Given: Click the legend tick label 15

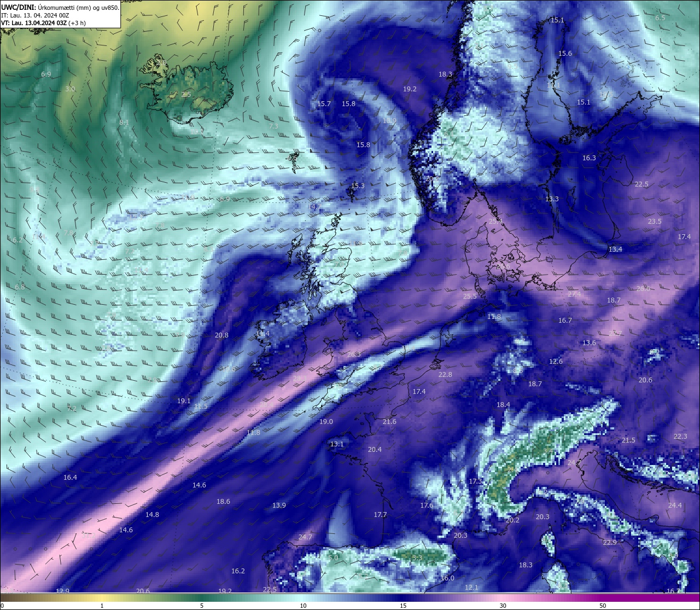Looking at the screenshot, I should click(x=402, y=606).
